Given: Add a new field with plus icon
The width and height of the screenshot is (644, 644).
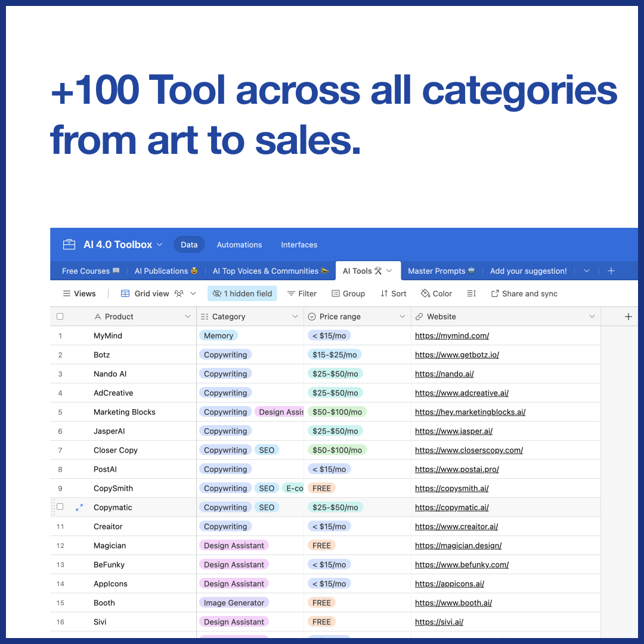Looking at the screenshot, I should pyautogui.click(x=628, y=317).
